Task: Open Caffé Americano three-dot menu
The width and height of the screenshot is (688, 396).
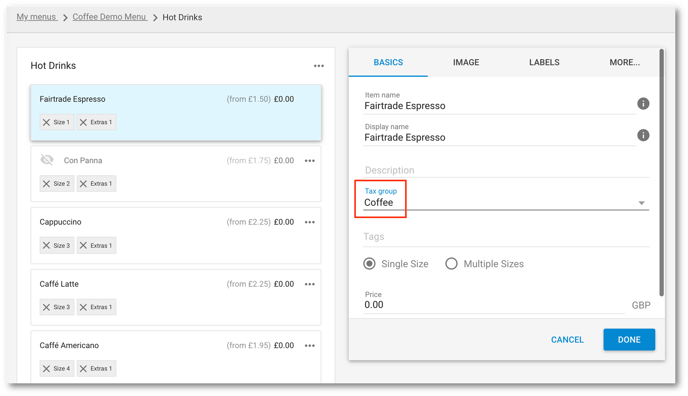Action: pos(310,346)
